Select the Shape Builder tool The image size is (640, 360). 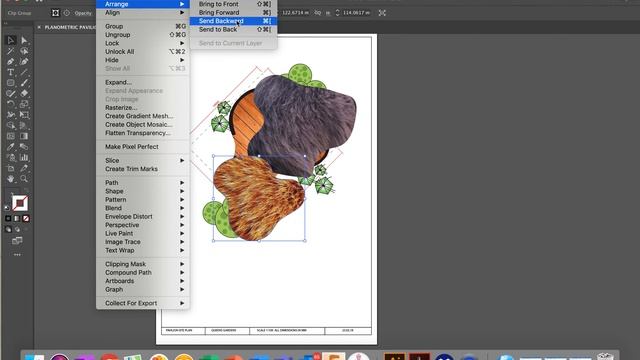pos(11,125)
